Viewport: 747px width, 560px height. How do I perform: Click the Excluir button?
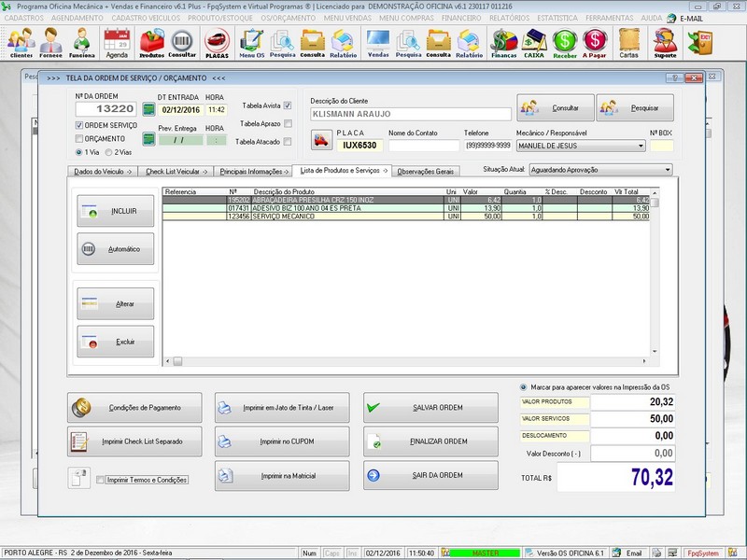(x=115, y=342)
